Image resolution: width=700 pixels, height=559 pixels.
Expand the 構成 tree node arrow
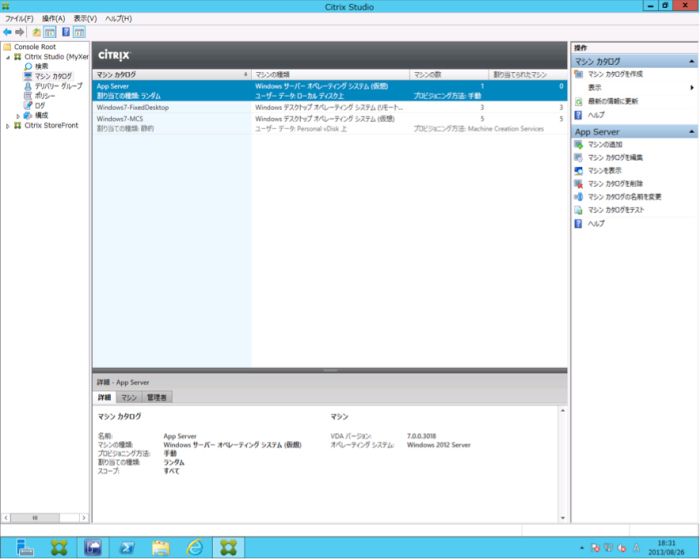[x=18, y=116]
